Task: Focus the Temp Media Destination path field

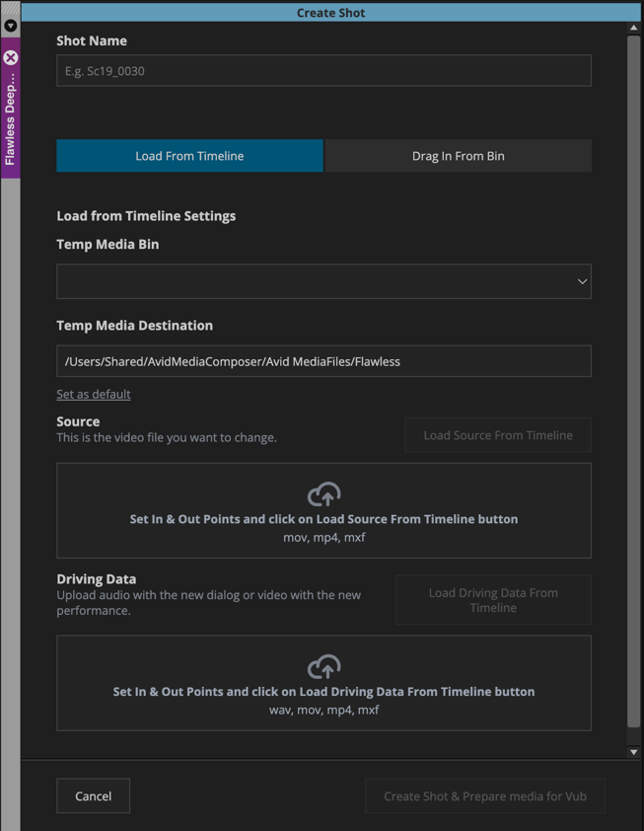Action: pos(323,361)
